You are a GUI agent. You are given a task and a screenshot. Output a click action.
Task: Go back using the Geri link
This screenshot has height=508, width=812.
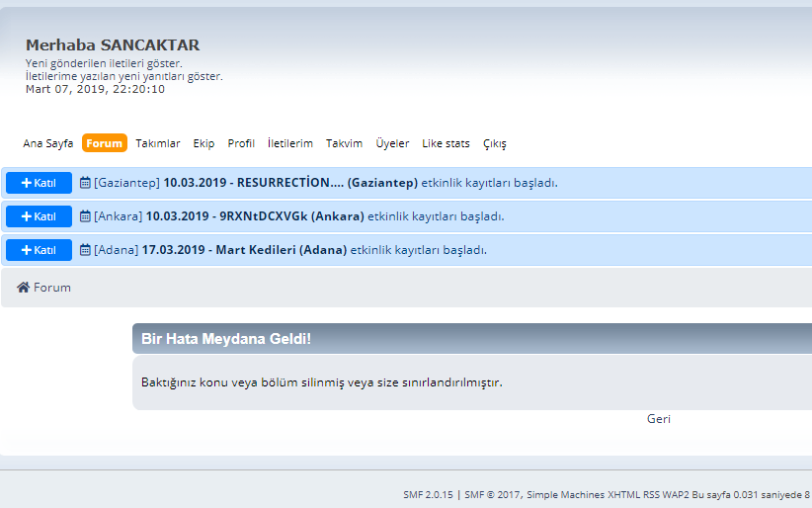click(658, 419)
